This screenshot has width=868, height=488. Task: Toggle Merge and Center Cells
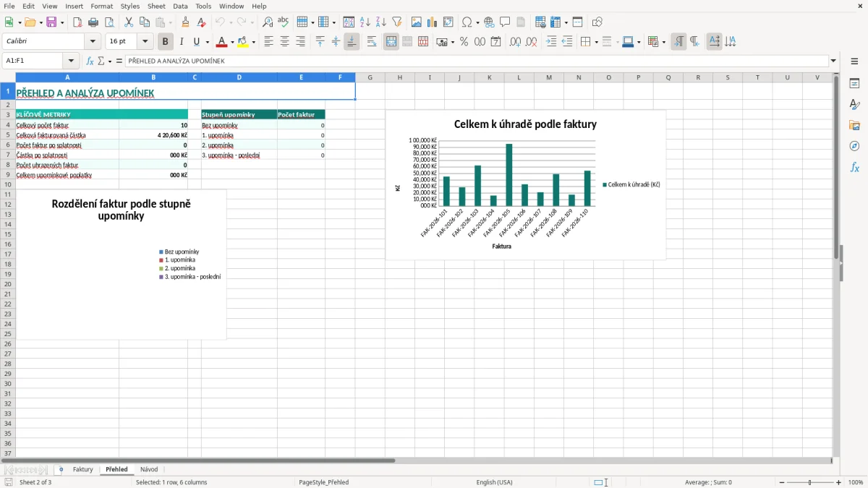[x=391, y=42]
